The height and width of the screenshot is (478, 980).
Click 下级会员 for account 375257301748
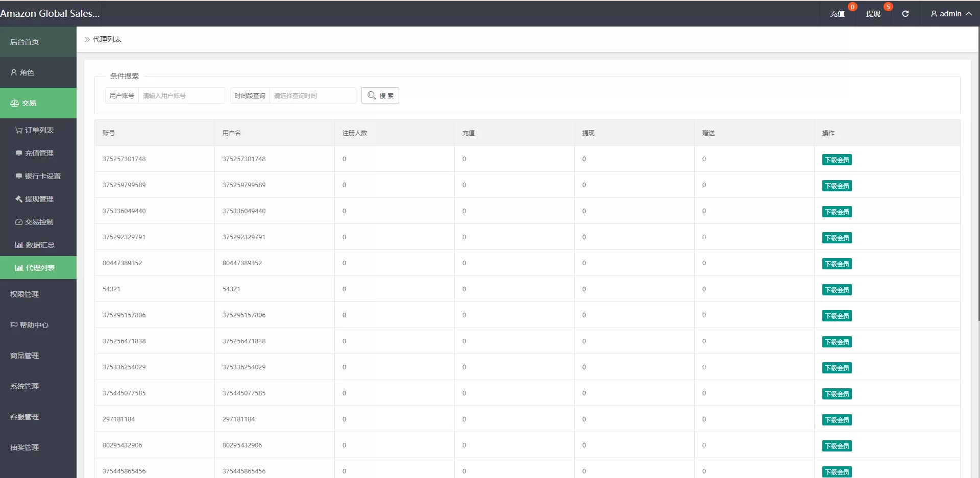pos(837,160)
